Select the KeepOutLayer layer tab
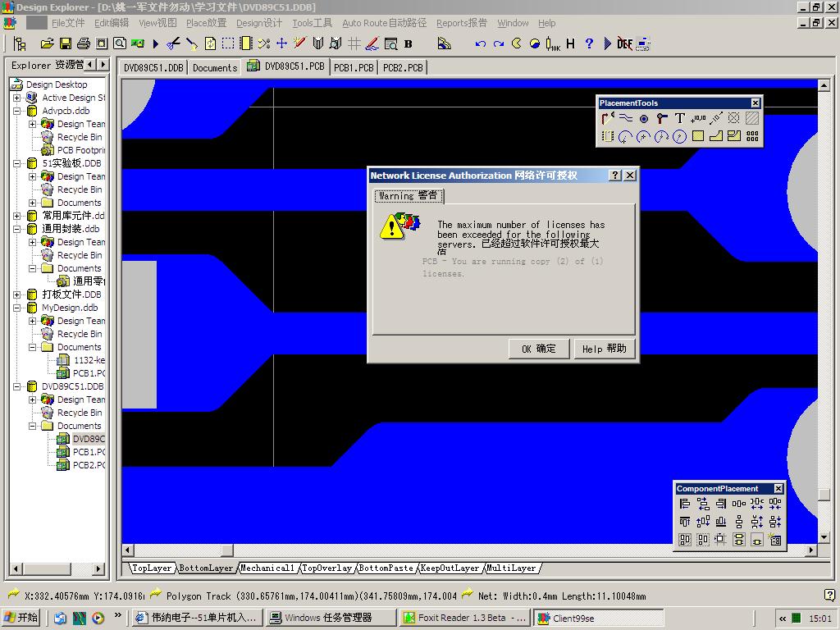 coord(450,568)
